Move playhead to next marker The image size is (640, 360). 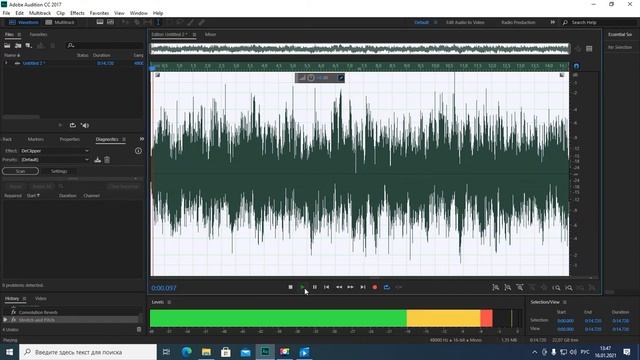coord(363,287)
